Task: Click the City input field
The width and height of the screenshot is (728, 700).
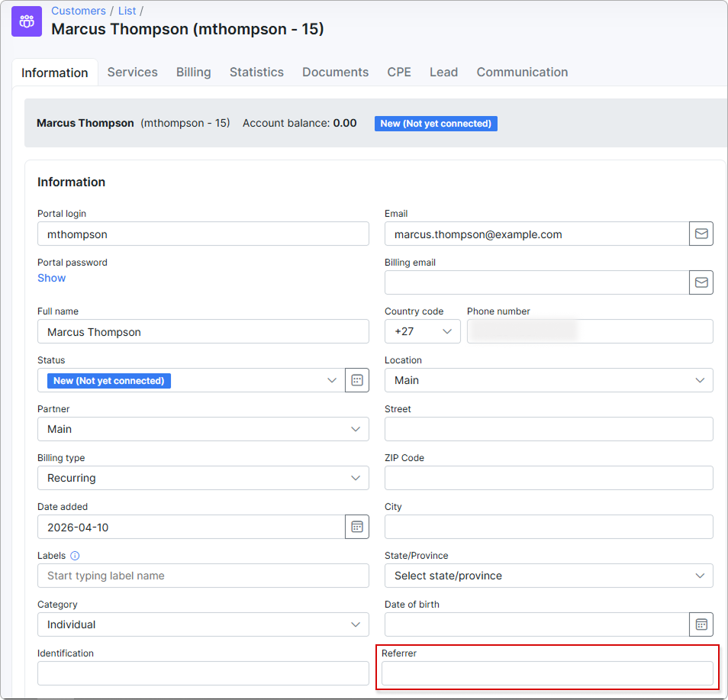Action: 549,527
